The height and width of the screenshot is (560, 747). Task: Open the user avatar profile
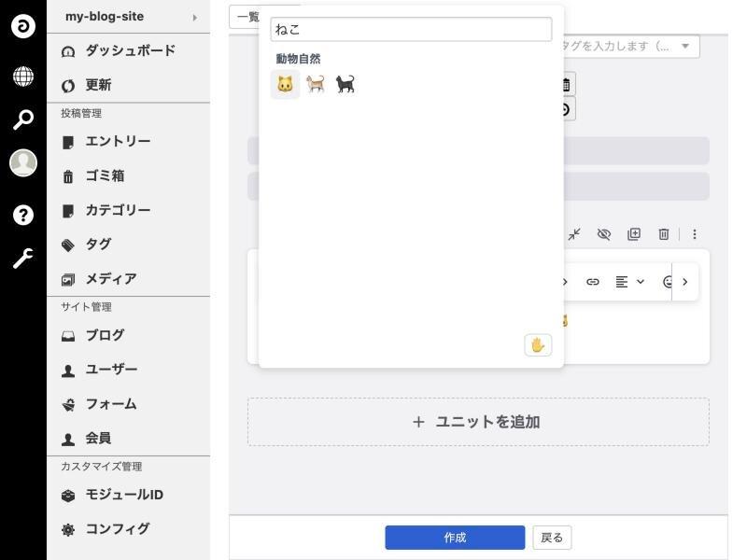pos(22,162)
